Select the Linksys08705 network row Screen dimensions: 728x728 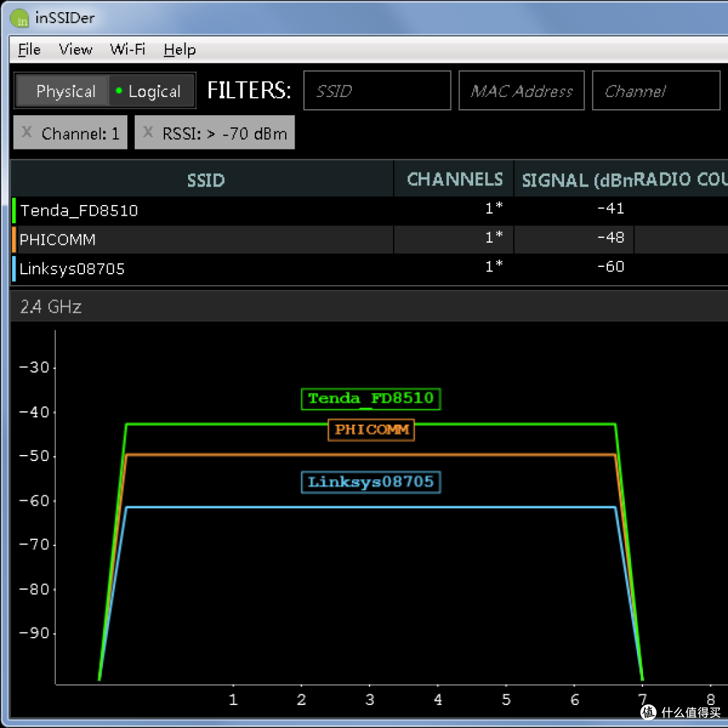(369, 268)
